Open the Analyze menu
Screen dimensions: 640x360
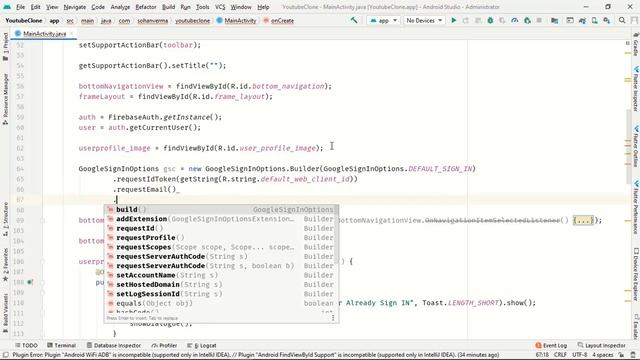point(120,7)
